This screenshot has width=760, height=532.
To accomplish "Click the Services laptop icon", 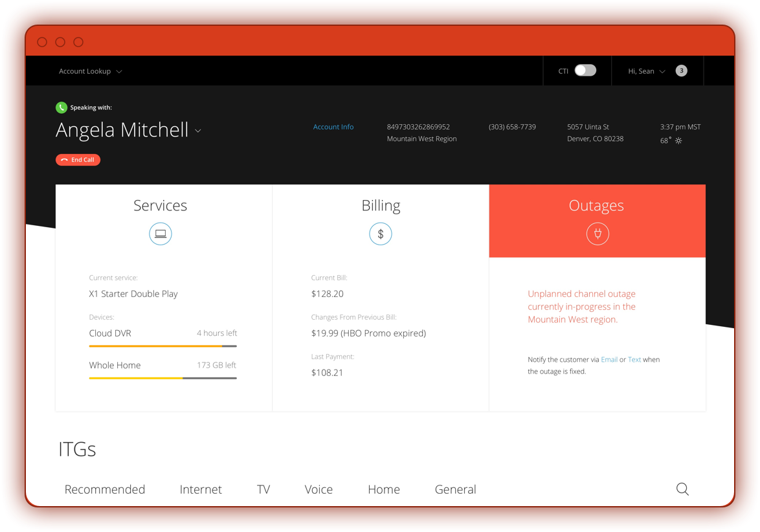I will click(x=161, y=234).
